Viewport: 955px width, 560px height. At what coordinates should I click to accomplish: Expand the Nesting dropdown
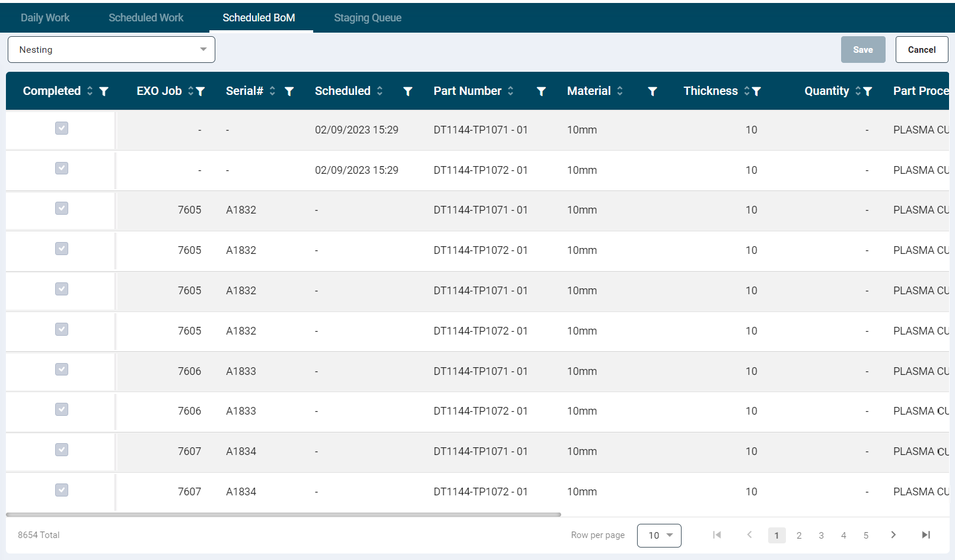(x=112, y=50)
